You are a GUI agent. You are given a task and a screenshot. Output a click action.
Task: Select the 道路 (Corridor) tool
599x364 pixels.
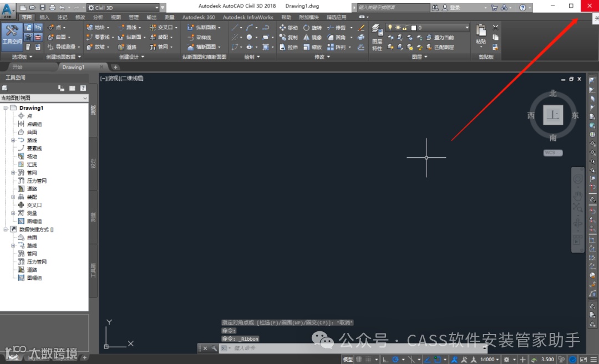(x=127, y=47)
